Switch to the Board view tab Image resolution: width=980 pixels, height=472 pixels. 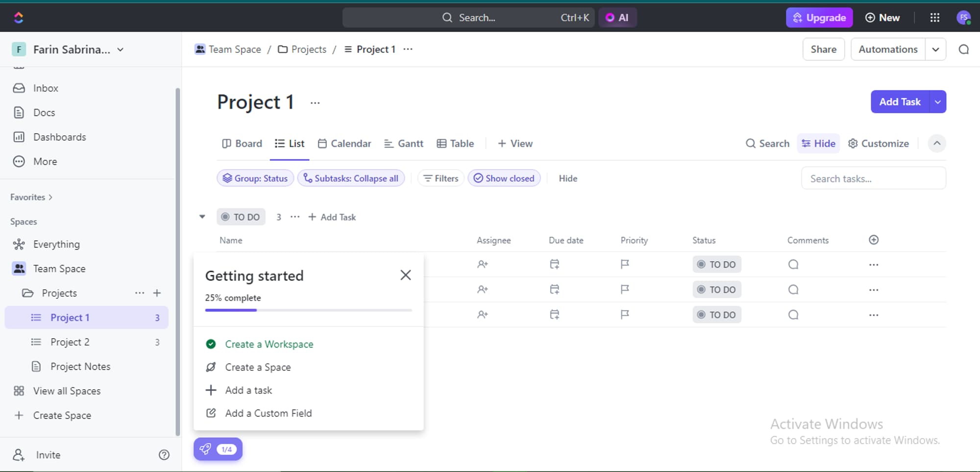tap(242, 143)
